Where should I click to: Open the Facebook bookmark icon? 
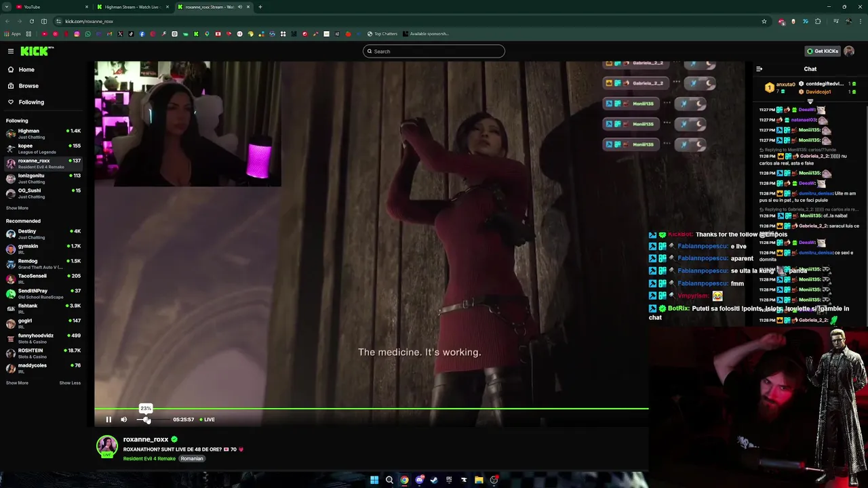click(142, 34)
